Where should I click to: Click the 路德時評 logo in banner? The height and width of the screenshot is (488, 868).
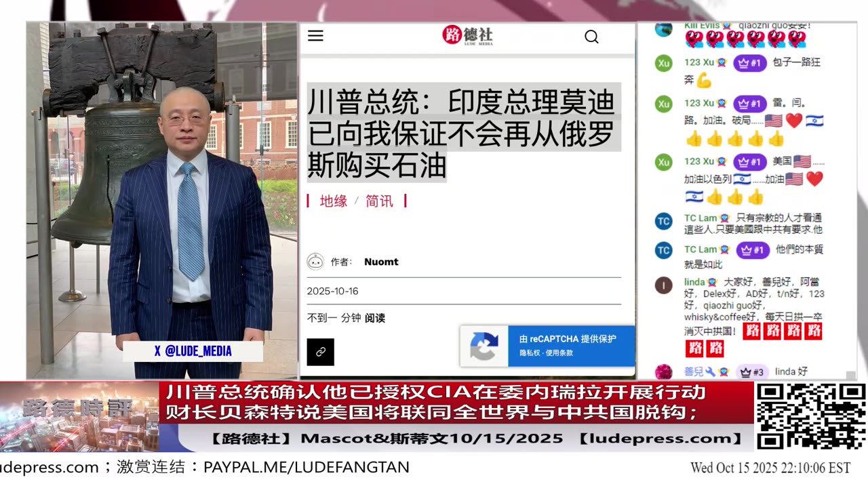point(79,408)
